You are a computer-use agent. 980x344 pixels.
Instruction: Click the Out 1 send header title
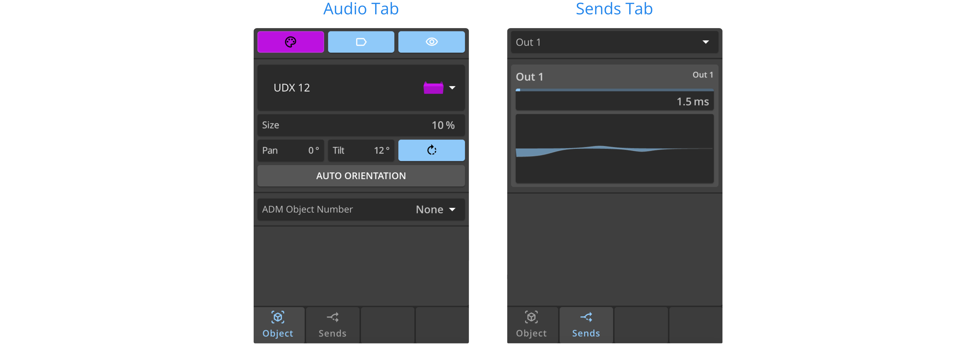530,77
